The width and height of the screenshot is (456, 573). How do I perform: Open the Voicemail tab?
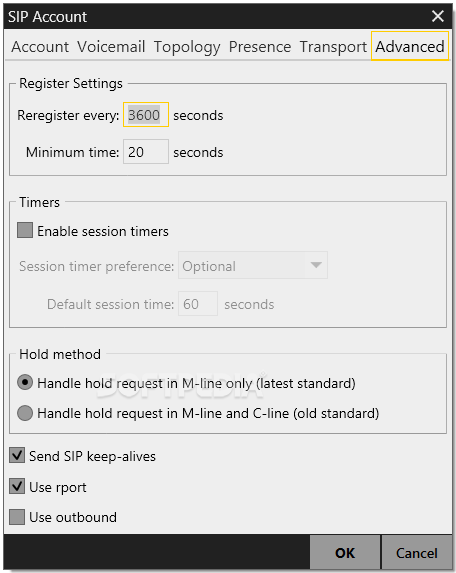(111, 47)
